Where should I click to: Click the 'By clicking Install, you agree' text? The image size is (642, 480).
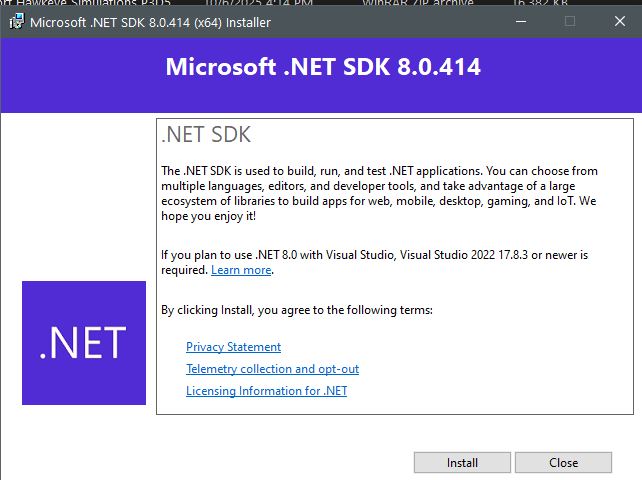pos(297,310)
